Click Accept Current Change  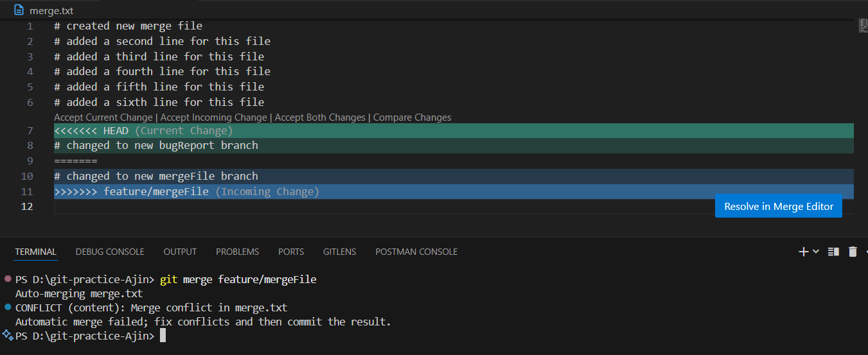[x=103, y=117]
